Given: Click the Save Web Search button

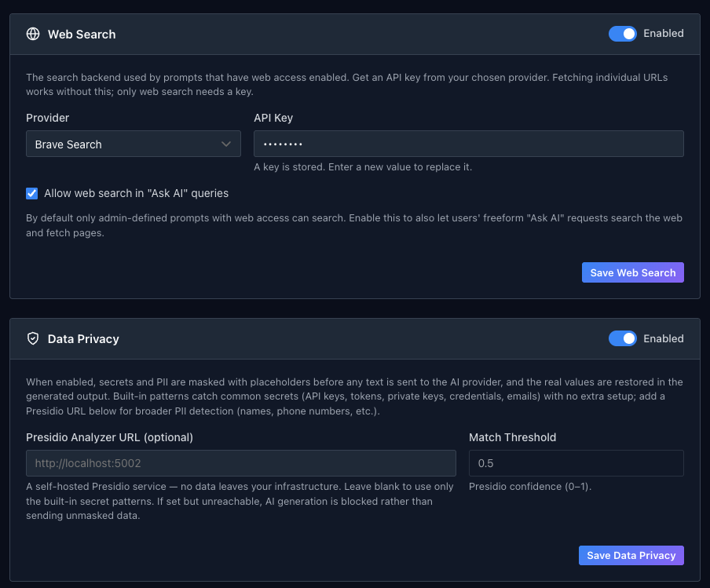Looking at the screenshot, I should (632, 272).
